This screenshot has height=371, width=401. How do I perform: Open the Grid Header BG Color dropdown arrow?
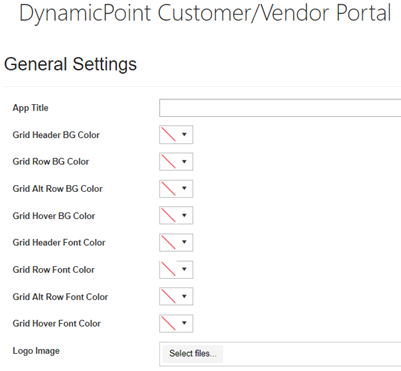[x=184, y=134]
